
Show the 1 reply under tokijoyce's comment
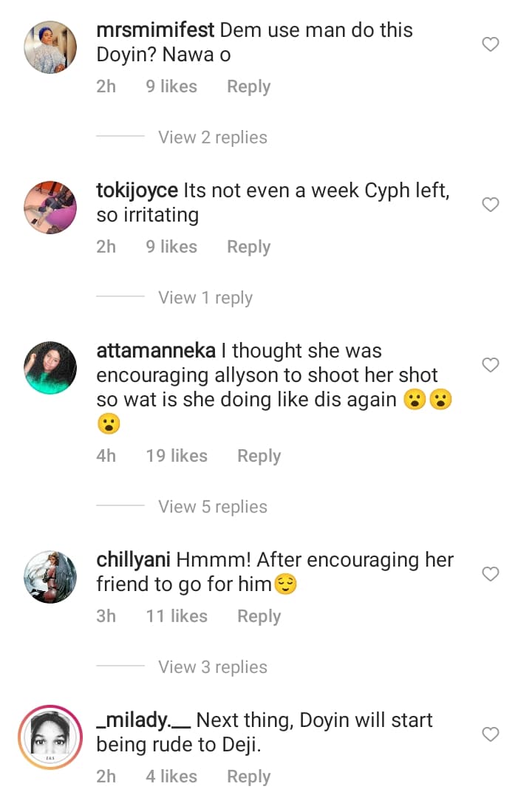point(205,298)
